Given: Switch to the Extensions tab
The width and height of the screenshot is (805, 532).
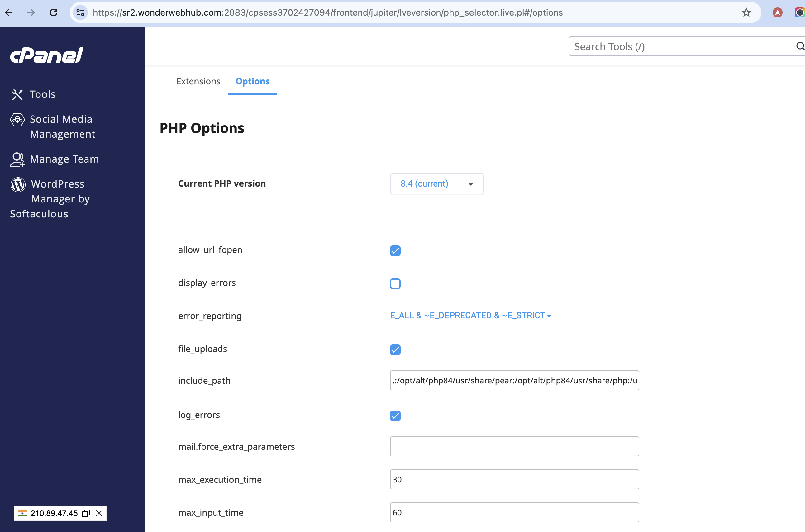Looking at the screenshot, I should click(x=198, y=81).
